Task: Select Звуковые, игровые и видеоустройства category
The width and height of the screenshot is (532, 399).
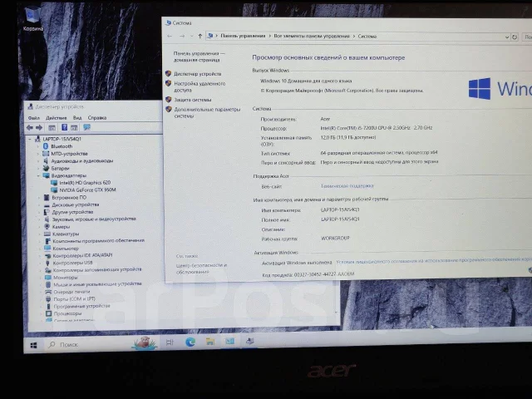Action: click(94, 219)
